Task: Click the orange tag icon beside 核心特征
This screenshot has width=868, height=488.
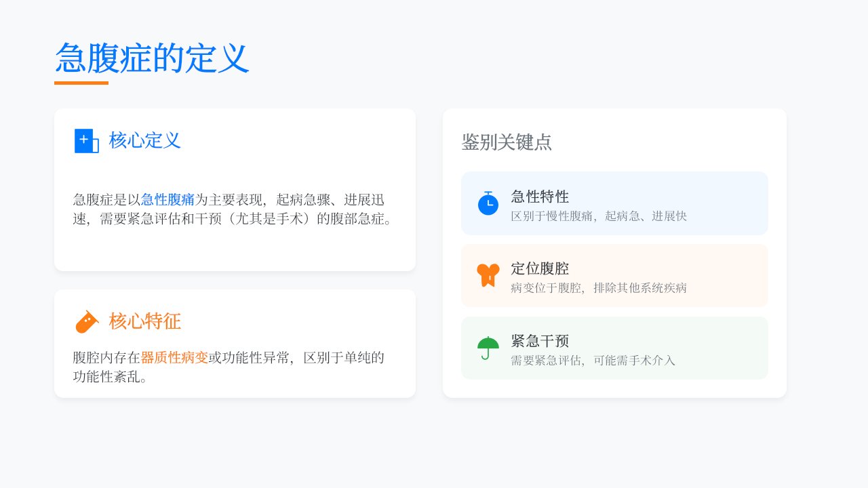Action: (87, 322)
